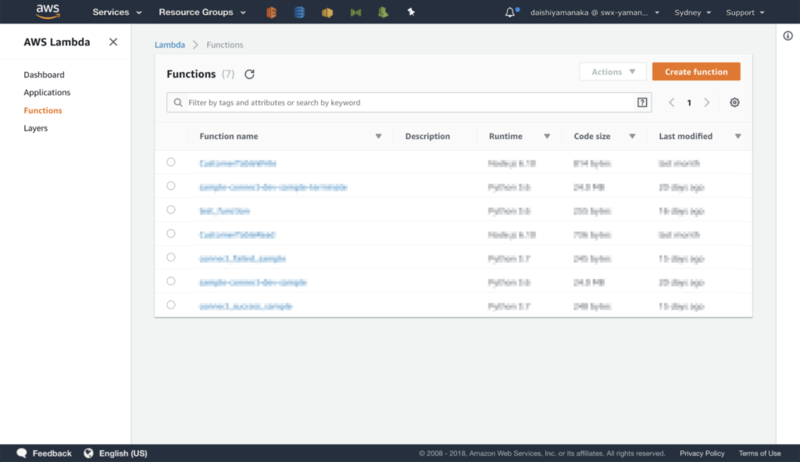800x462 pixels.
Task: Open the blue database shortcut icon
Action: [x=299, y=12]
